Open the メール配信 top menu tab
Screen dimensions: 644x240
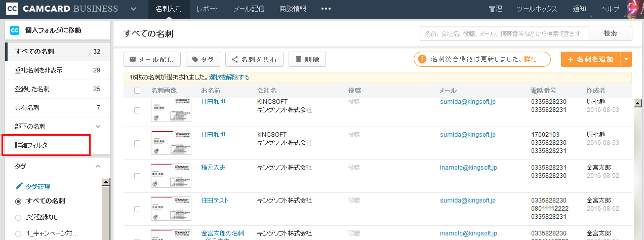[x=249, y=9]
